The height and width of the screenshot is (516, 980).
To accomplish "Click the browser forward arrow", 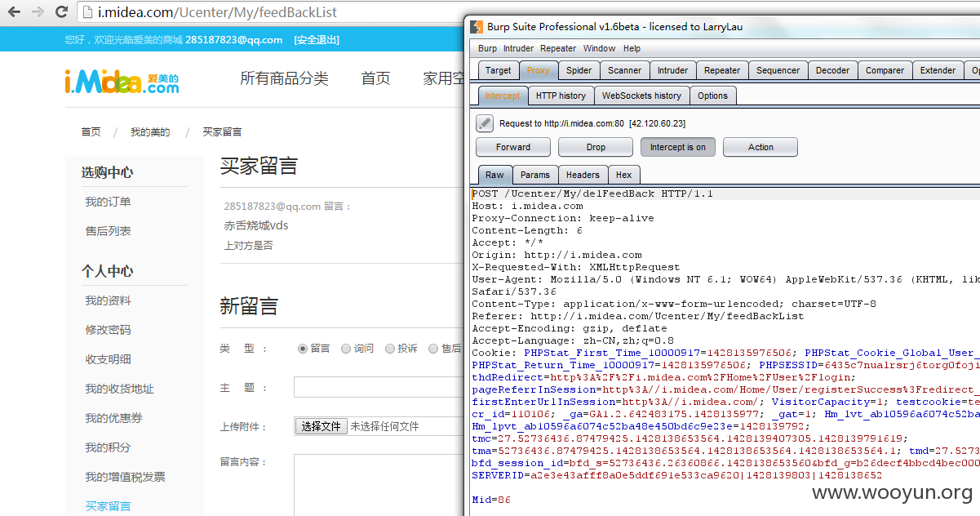I will [38, 12].
